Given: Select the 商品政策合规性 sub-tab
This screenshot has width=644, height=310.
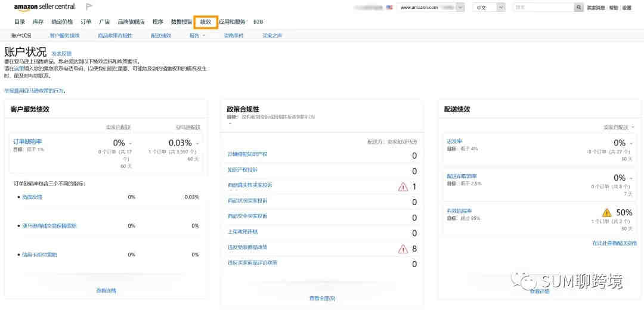Looking at the screenshot, I should click(116, 36).
